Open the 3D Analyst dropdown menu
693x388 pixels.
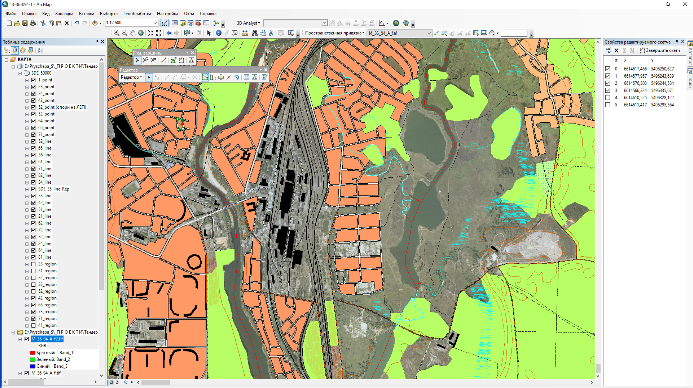click(248, 23)
